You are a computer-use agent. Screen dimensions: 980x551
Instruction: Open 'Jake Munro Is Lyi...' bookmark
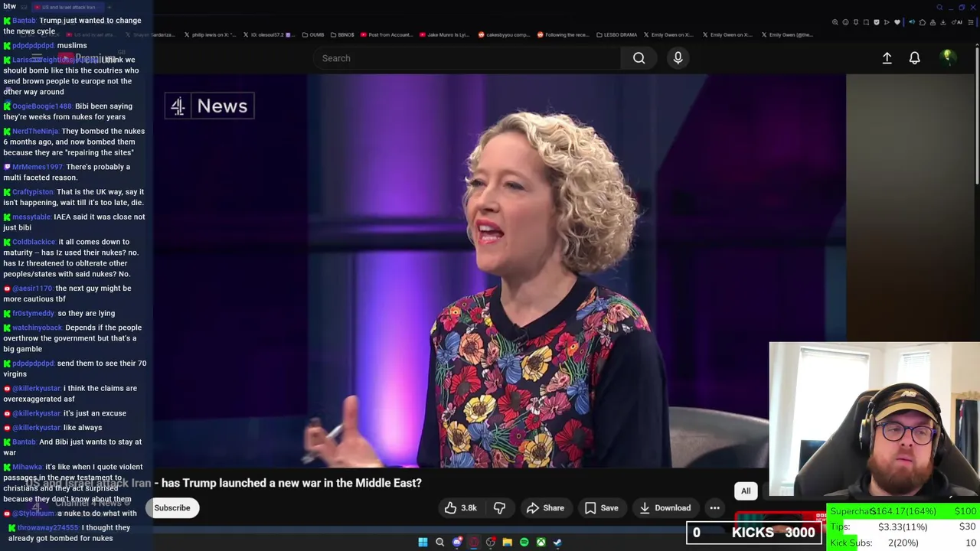[x=444, y=34]
